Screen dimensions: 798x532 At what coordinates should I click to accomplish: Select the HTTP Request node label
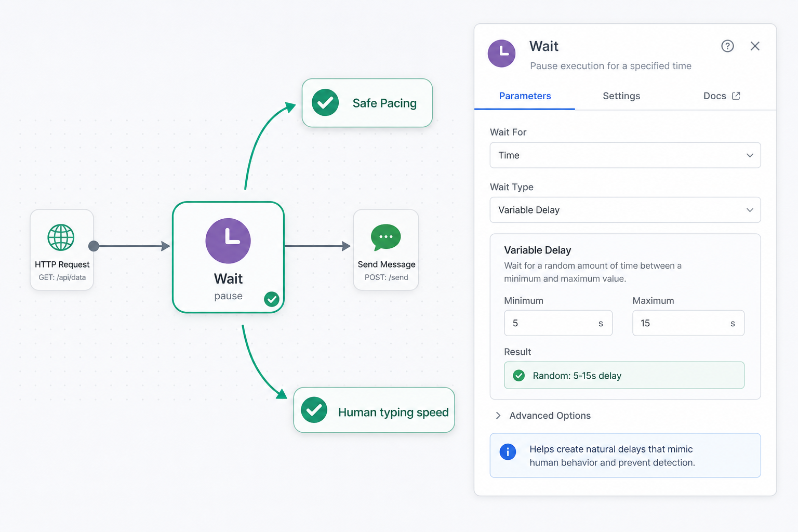pos(62,264)
